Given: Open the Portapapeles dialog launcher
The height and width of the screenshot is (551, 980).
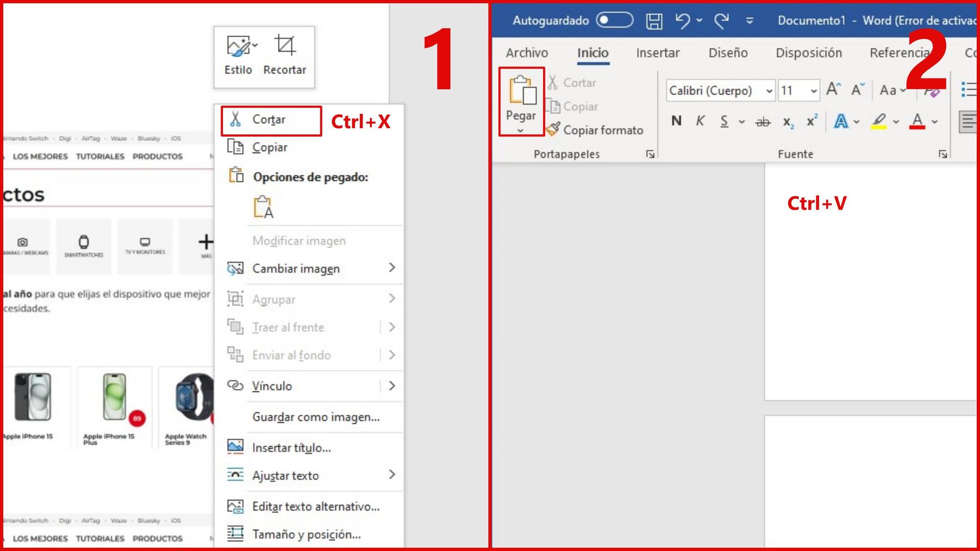Looking at the screenshot, I should [650, 154].
